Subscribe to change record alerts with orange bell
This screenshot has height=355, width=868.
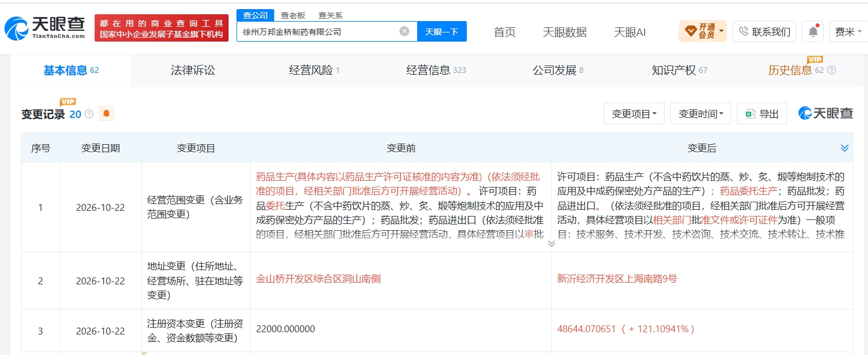(107, 114)
